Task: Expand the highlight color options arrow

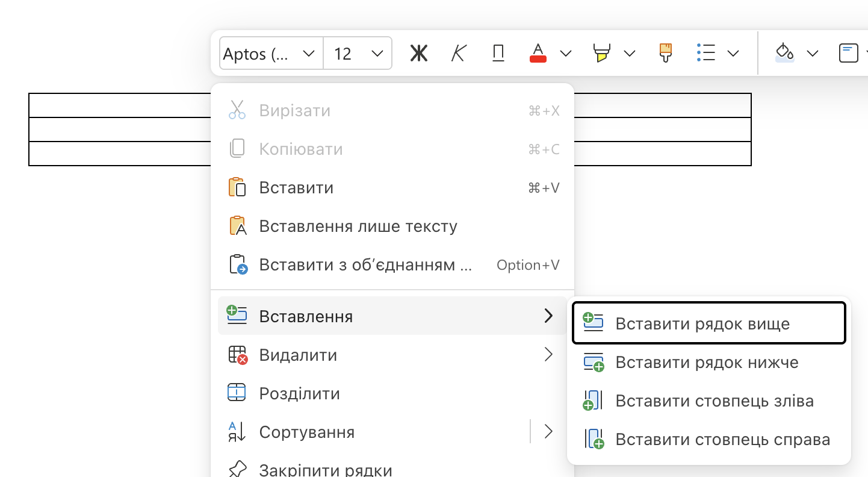Action: (630, 54)
